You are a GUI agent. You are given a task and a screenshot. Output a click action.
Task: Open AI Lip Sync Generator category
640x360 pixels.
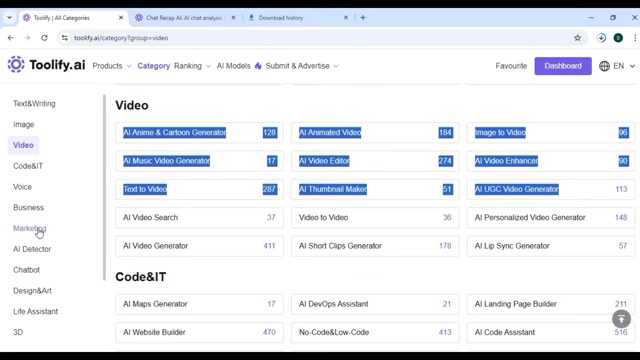551,246
